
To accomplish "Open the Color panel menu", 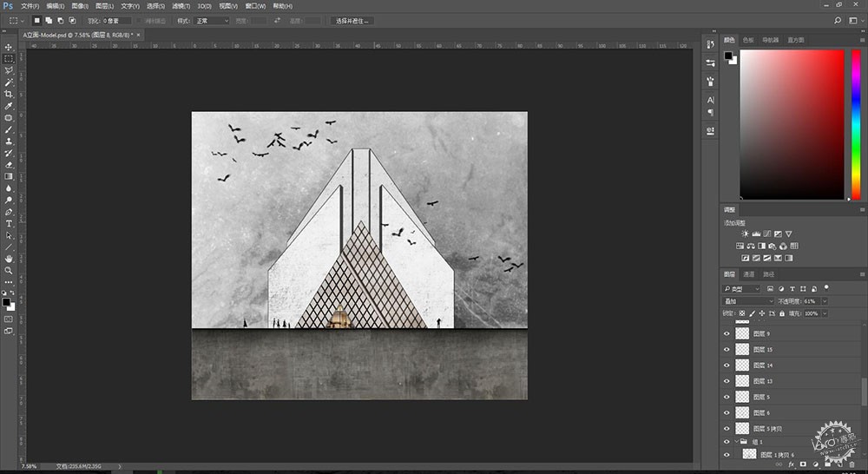I will 862,40.
